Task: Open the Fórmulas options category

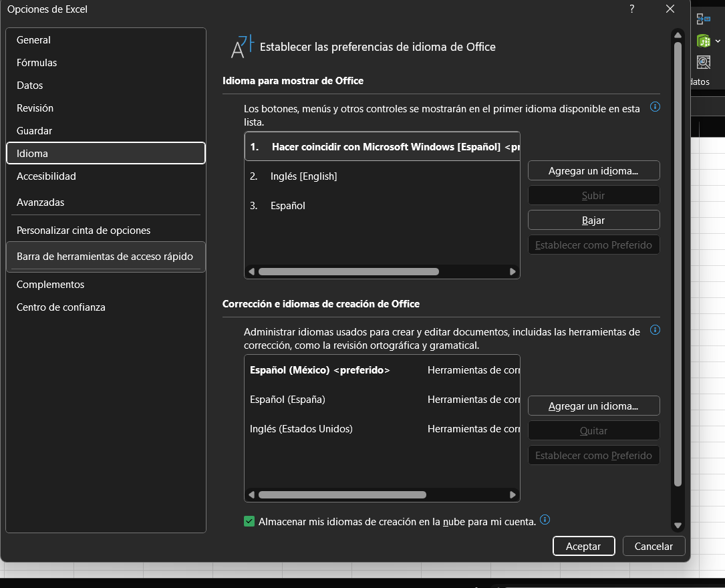Action: pos(37,63)
